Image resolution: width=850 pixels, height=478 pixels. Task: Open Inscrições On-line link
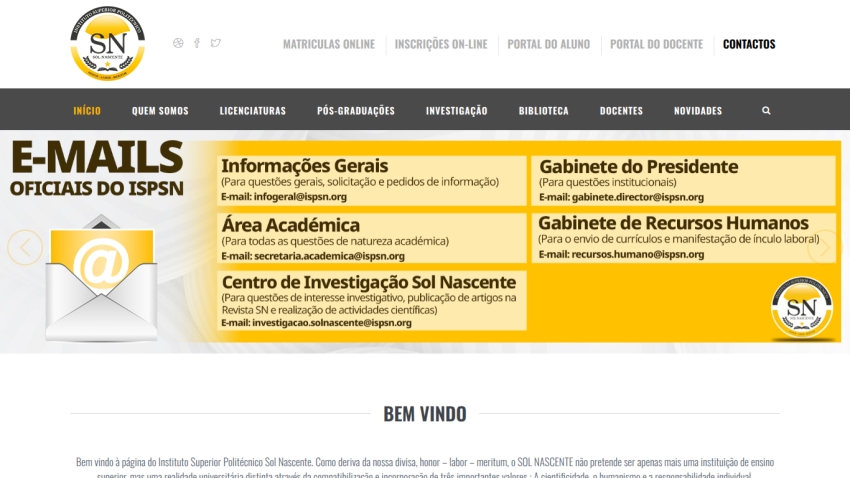point(441,44)
